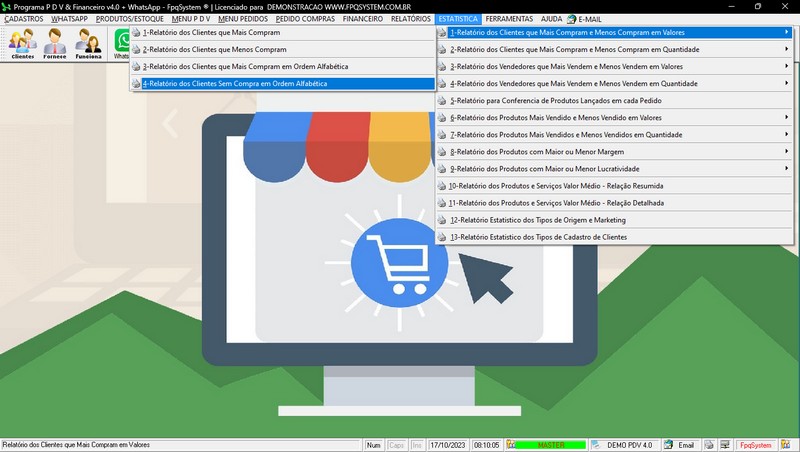The image size is (800, 452).
Task: Expand arrow of Produtos com Maior ou Menor Margem
Action: [x=787, y=151]
